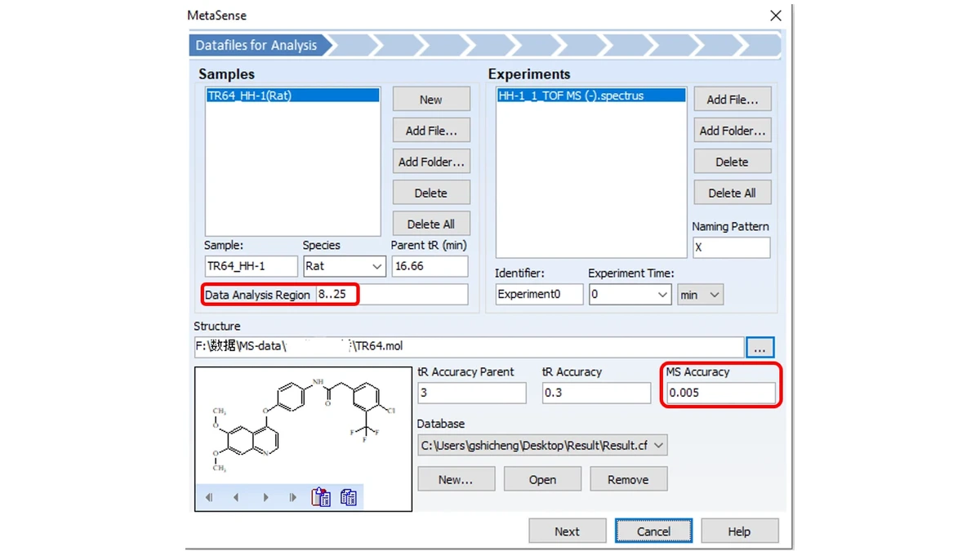Go to first structure in viewer
The height and width of the screenshot is (551, 980).
209,497
